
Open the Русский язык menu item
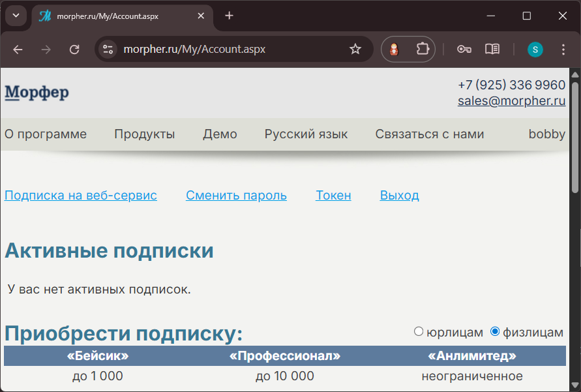(306, 134)
